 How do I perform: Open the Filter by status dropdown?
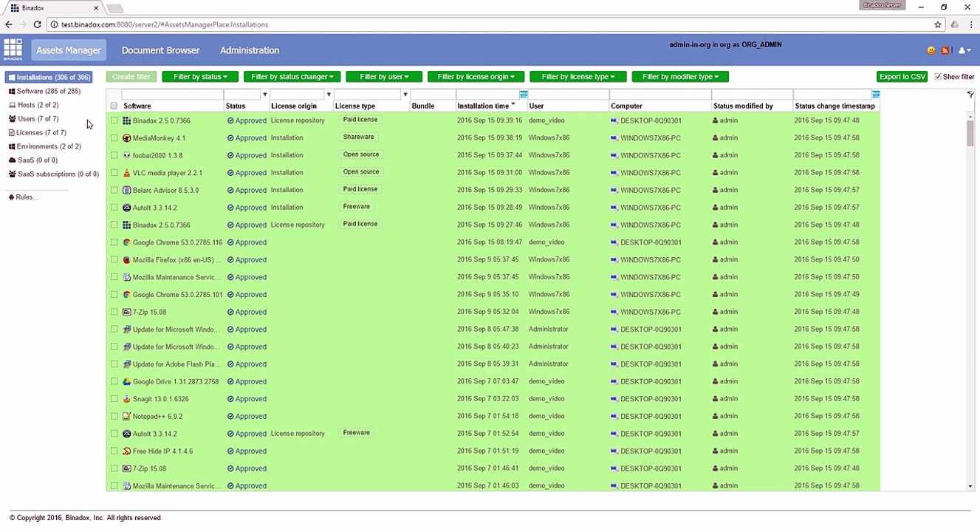(200, 77)
